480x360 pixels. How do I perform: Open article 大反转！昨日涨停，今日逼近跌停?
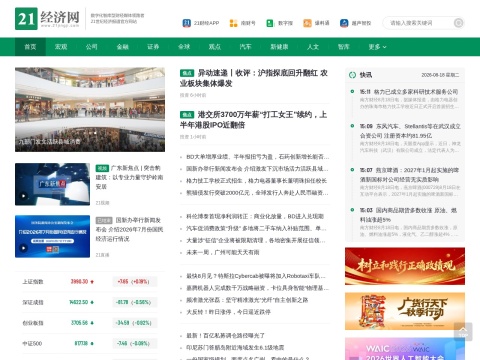[x=228, y=312]
